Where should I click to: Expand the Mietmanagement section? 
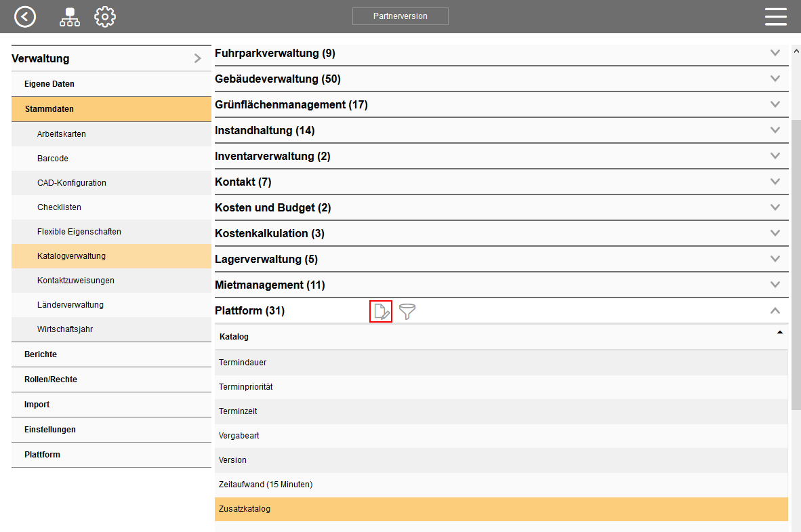tap(775, 285)
